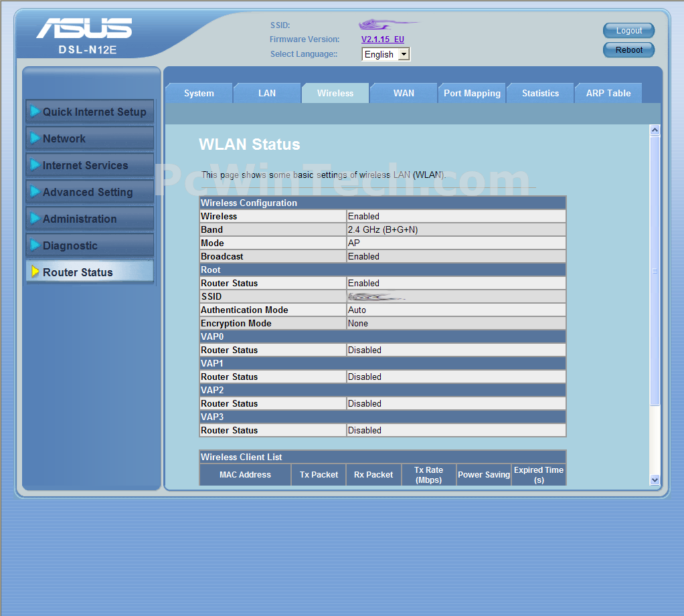
Task: Click the vertical scrollbar thumb
Action: pyautogui.click(x=655, y=271)
